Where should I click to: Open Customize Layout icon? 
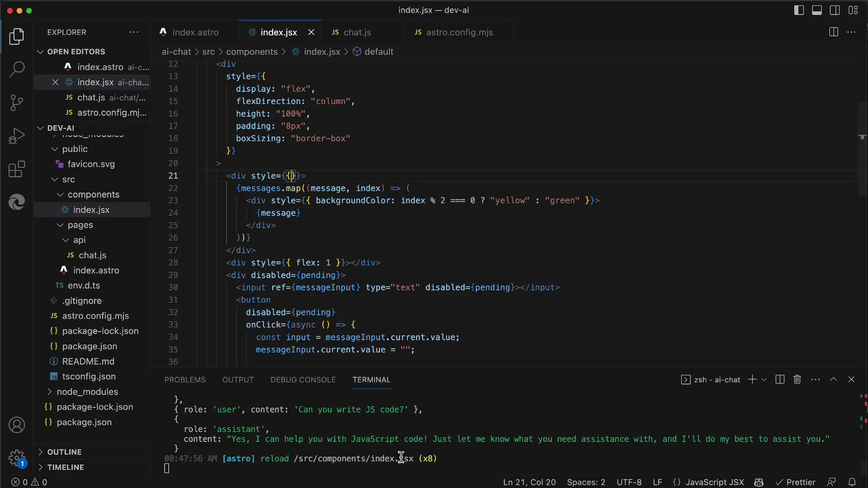click(853, 10)
